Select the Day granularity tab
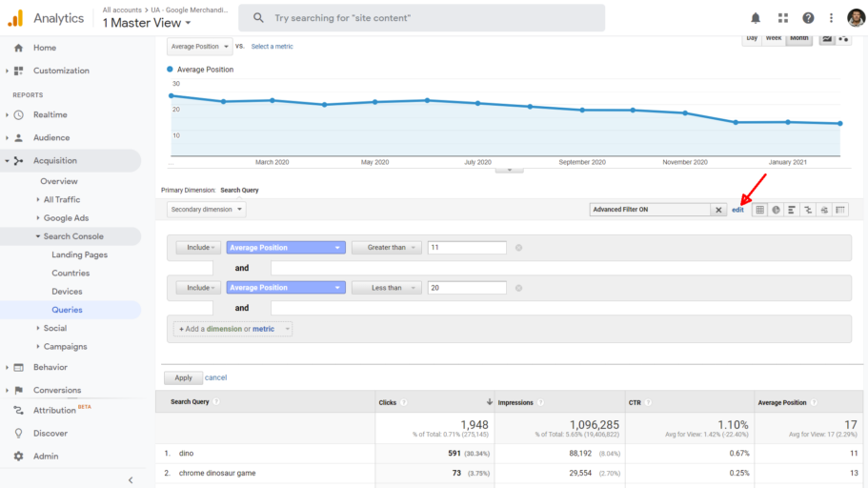The height and width of the screenshot is (488, 868). tap(752, 39)
